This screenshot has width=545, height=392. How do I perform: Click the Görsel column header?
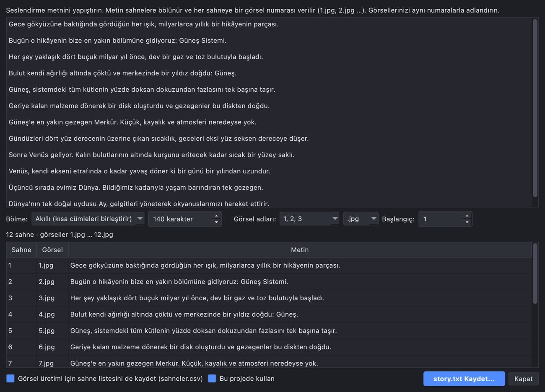point(52,250)
